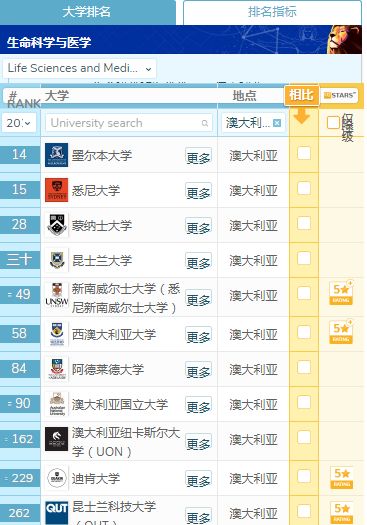The width and height of the screenshot is (367, 525).
Task: Open the 5-star rating badge for 新南威尔士大学
Action: pos(341,293)
